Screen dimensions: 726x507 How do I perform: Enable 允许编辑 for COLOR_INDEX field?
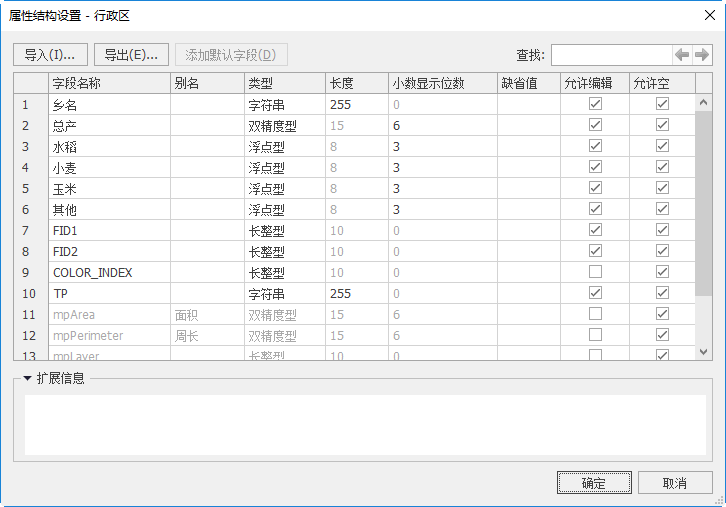pos(595,272)
